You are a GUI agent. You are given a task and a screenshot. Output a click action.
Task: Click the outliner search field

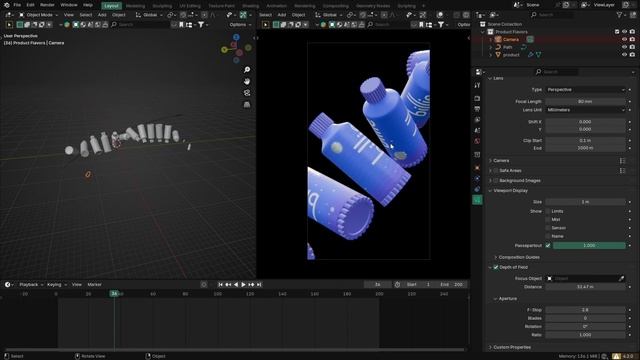[x=552, y=15]
